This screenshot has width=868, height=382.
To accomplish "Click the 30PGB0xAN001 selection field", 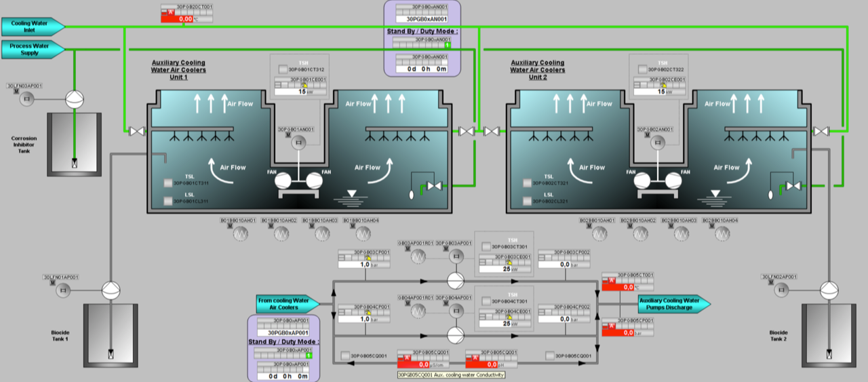I will point(422,19).
